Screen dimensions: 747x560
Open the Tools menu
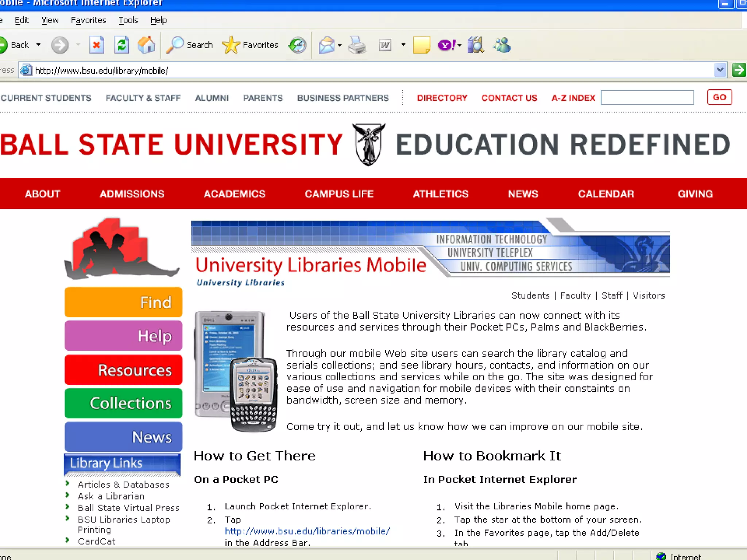coord(128,20)
